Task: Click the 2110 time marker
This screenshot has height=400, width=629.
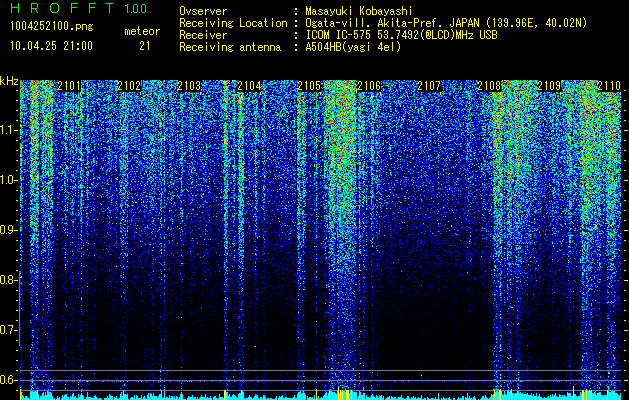Action: [x=609, y=86]
